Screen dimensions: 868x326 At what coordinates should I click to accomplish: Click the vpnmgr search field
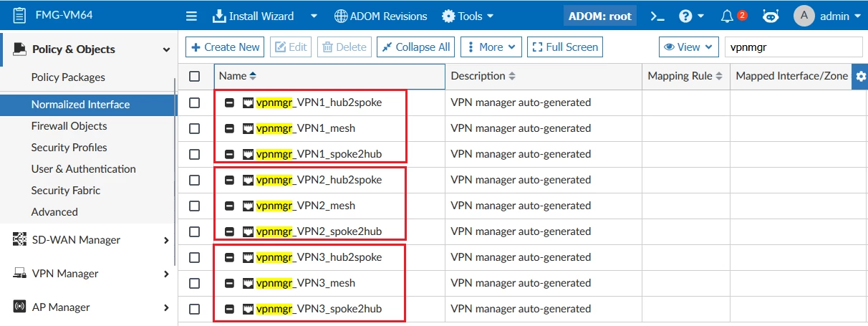coord(794,47)
